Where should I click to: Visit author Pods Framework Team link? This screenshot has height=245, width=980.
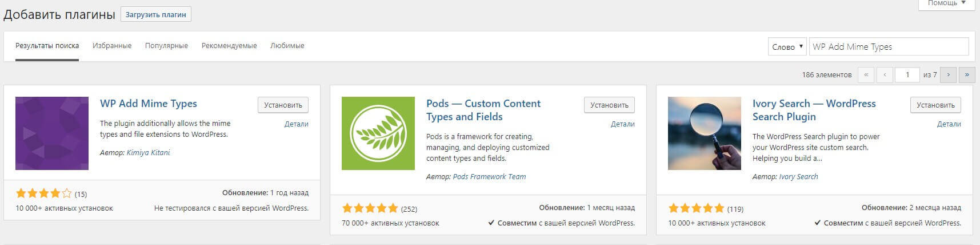point(489,177)
